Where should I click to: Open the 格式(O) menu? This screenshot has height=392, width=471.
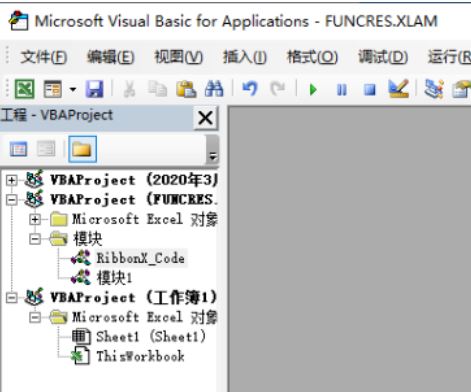click(312, 57)
